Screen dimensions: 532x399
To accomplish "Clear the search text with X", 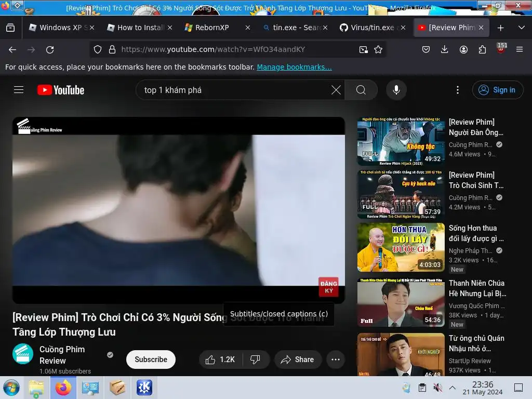I will tap(336, 90).
